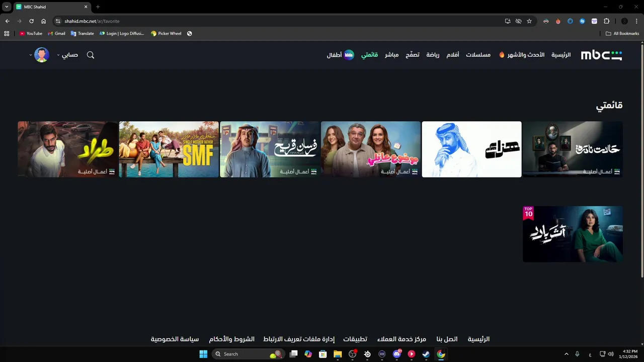This screenshot has height=362, width=644.
Task: Open the Chrome three-dot menu
Action: (636, 21)
